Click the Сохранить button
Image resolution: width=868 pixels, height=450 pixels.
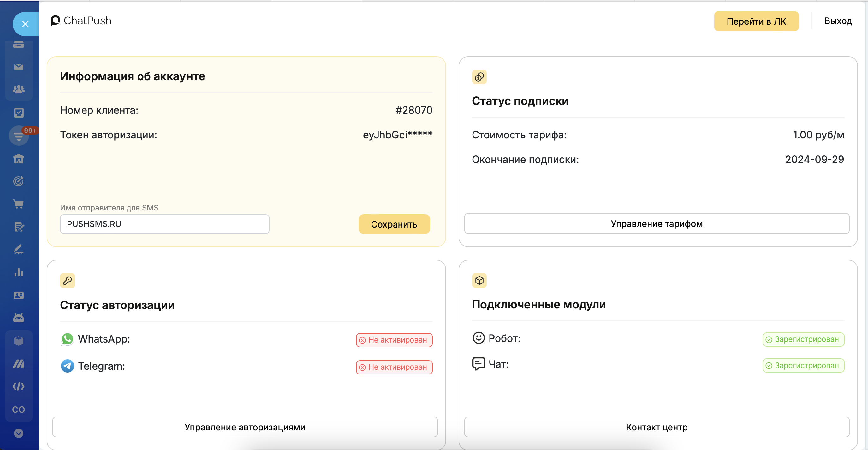pos(394,224)
